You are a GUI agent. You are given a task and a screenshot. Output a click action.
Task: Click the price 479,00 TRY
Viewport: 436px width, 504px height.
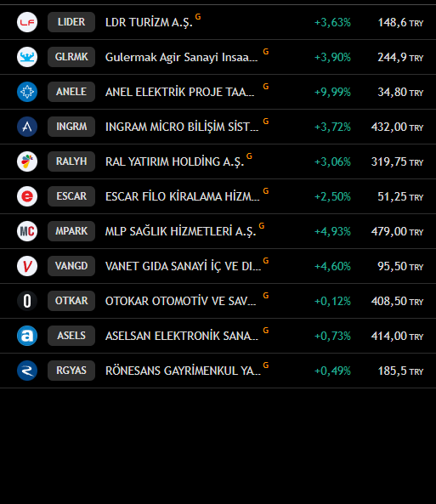(x=398, y=231)
